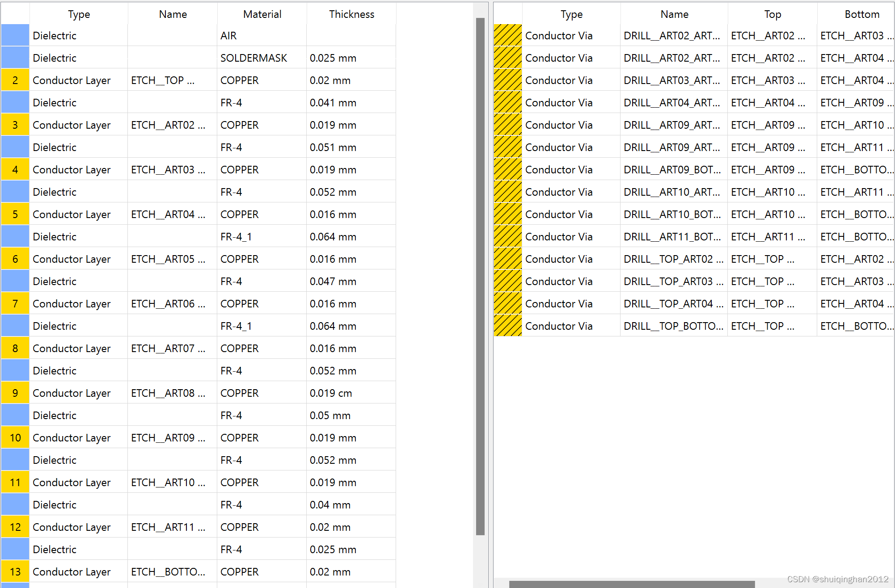Select the 0.019 cm thickness cell

(331, 393)
